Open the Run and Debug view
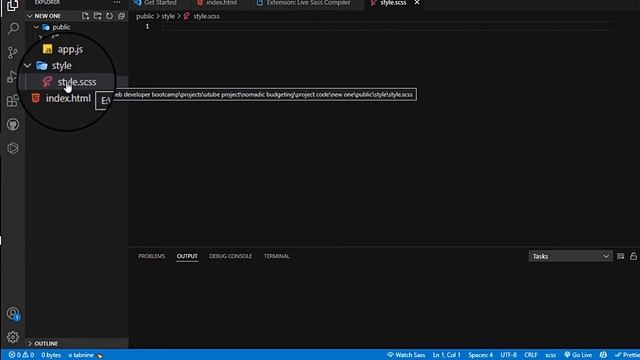Viewport: 640px width, 360px height. point(12,76)
